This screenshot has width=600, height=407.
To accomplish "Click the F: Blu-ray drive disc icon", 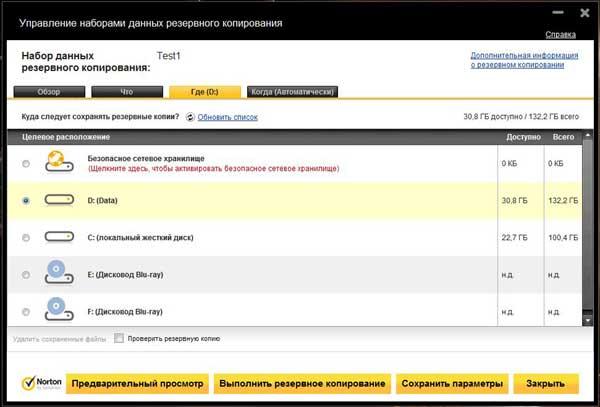I will pos(59,309).
